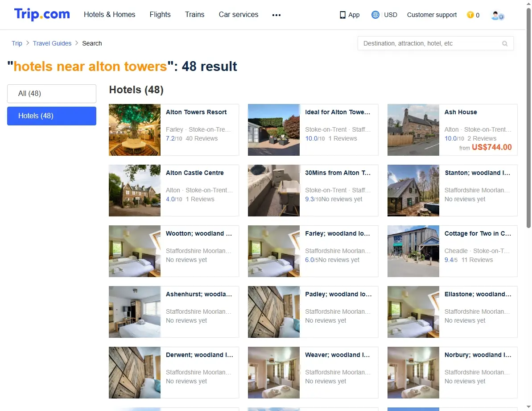
Task: Open Weaver; woodland lodge thumbnail
Action: pyautogui.click(x=274, y=373)
